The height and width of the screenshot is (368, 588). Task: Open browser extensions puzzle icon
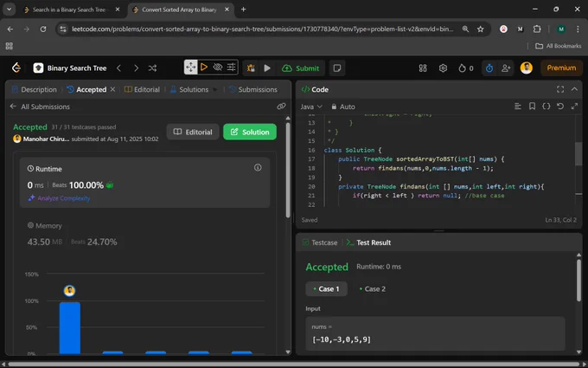pos(537,29)
